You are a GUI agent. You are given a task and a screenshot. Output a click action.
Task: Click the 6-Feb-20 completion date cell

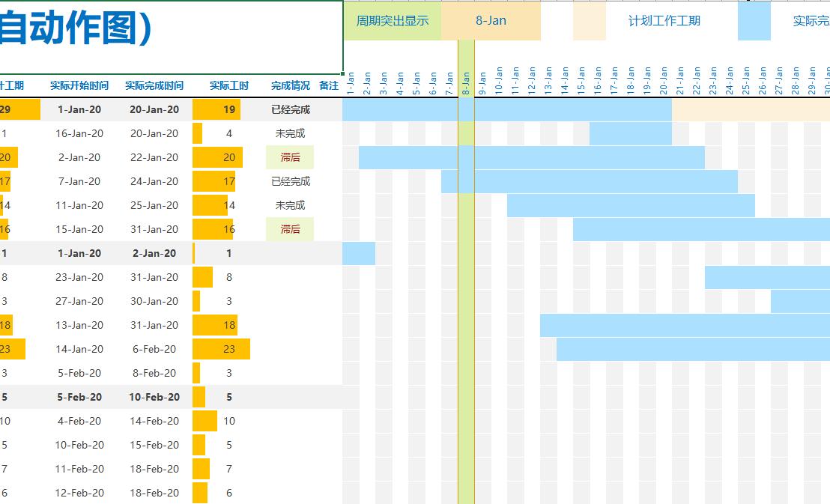pyautogui.click(x=154, y=349)
